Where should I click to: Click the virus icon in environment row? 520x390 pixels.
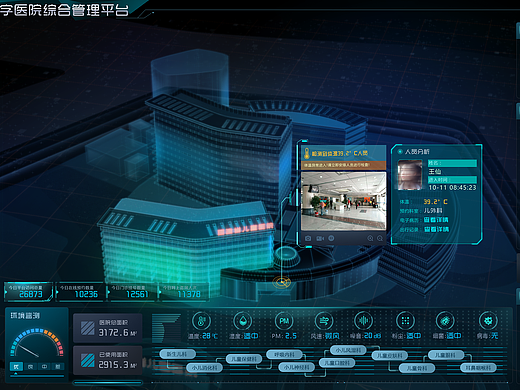point(488,321)
